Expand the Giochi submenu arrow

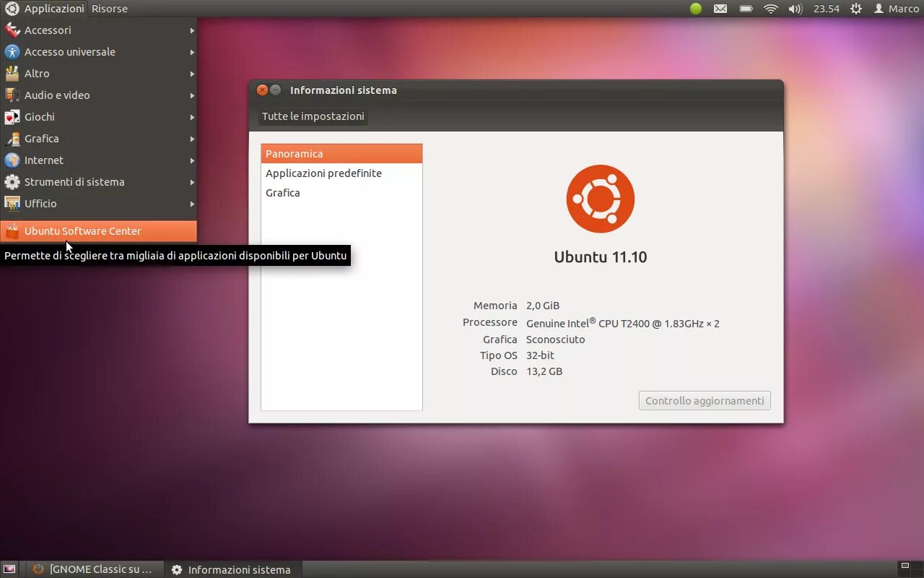[x=192, y=117]
